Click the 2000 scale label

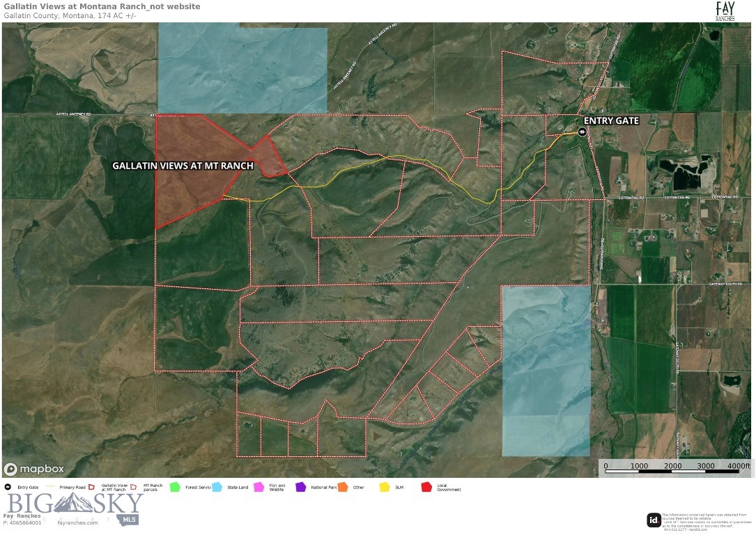[672, 465]
